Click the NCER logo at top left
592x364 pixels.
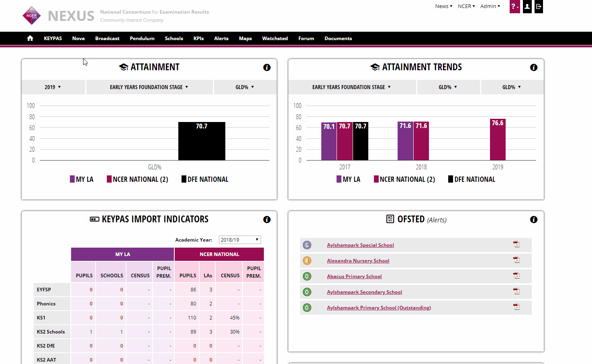tap(31, 16)
